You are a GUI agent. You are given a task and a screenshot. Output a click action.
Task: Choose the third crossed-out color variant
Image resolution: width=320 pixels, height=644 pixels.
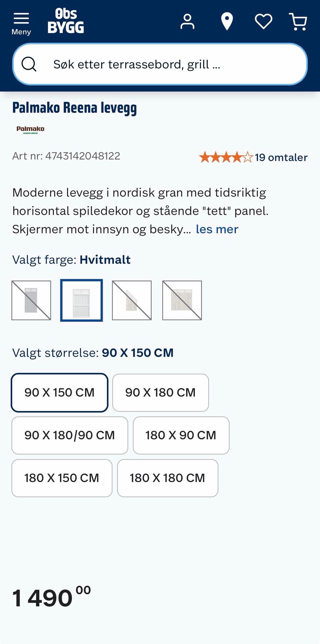[132, 300]
